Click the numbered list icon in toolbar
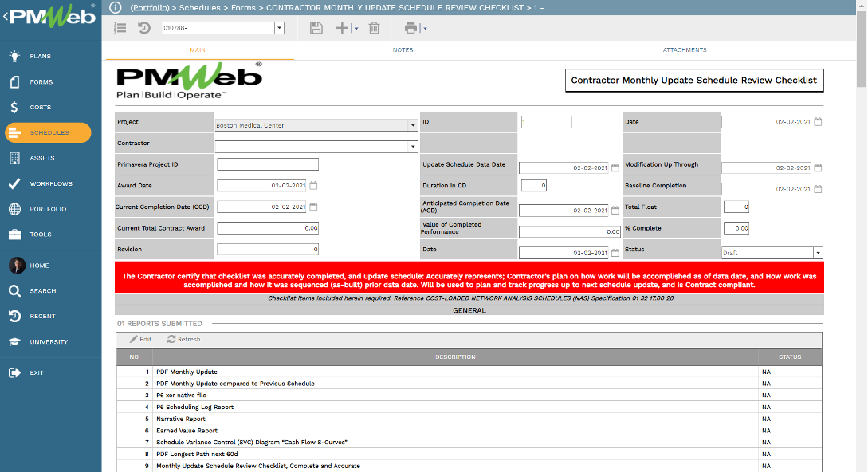The image size is (868, 473). pyautogui.click(x=120, y=28)
